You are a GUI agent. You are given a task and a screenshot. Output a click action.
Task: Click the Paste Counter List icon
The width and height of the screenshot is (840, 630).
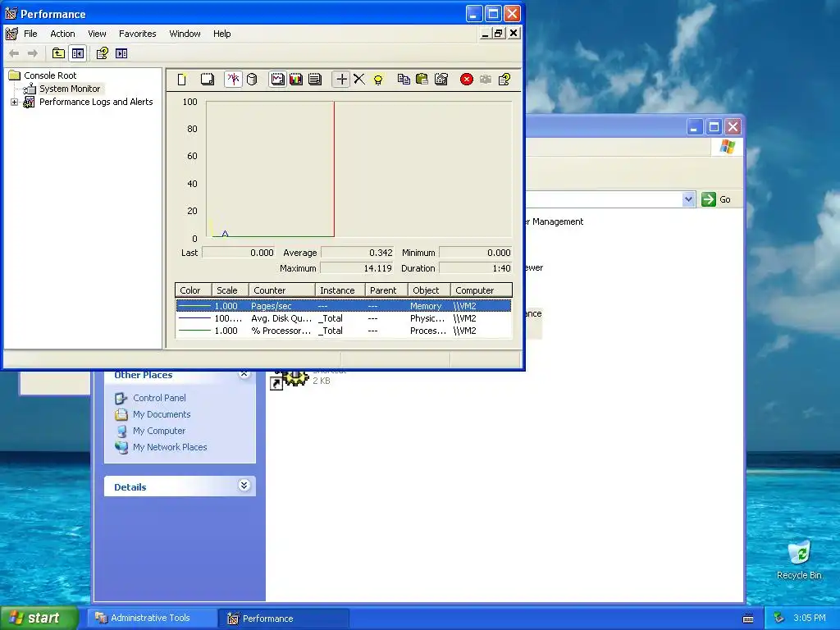422,80
